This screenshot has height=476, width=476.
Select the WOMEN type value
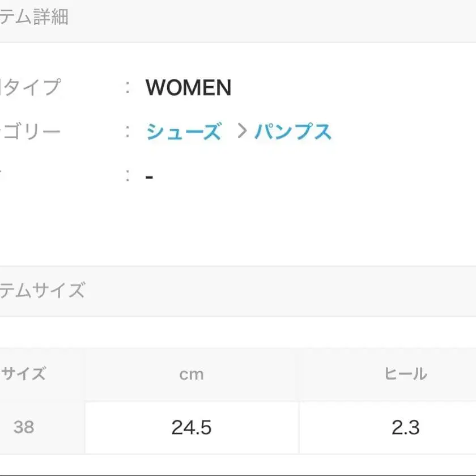pos(188,88)
